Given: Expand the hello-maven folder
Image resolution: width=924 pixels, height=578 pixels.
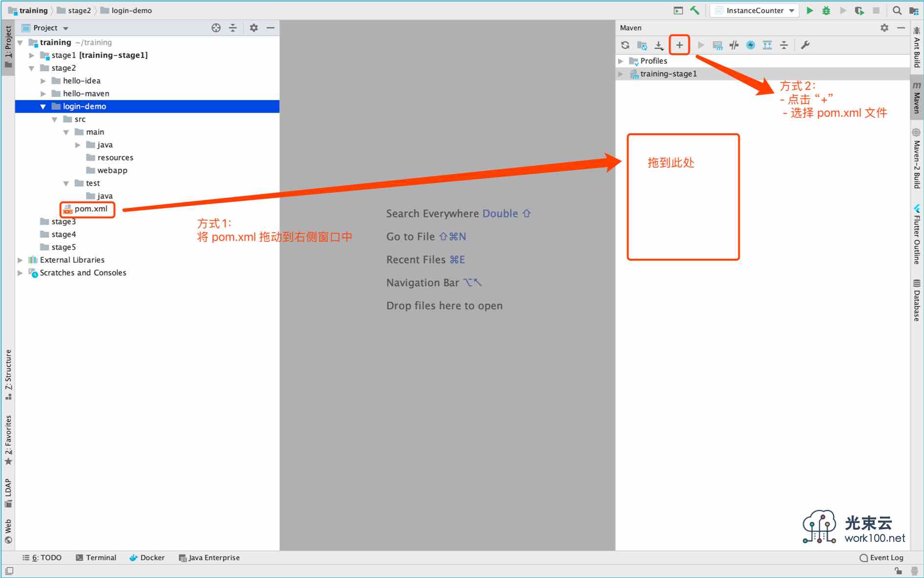Looking at the screenshot, I should click(x=43, y=94).
